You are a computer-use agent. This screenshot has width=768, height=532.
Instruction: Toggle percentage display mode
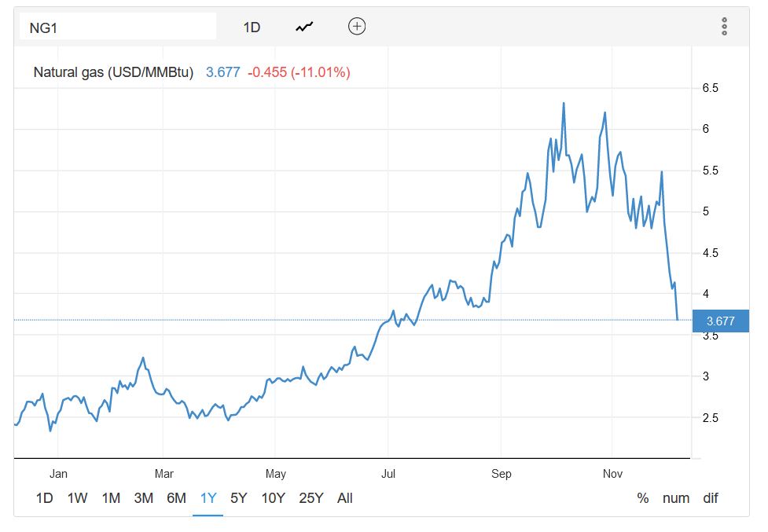[642, 498]
